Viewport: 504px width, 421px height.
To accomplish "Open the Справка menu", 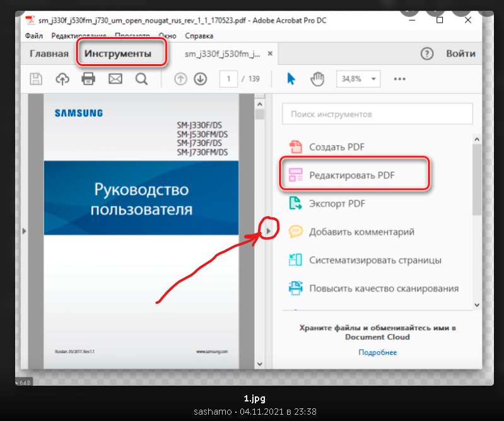I will point(199,36).
